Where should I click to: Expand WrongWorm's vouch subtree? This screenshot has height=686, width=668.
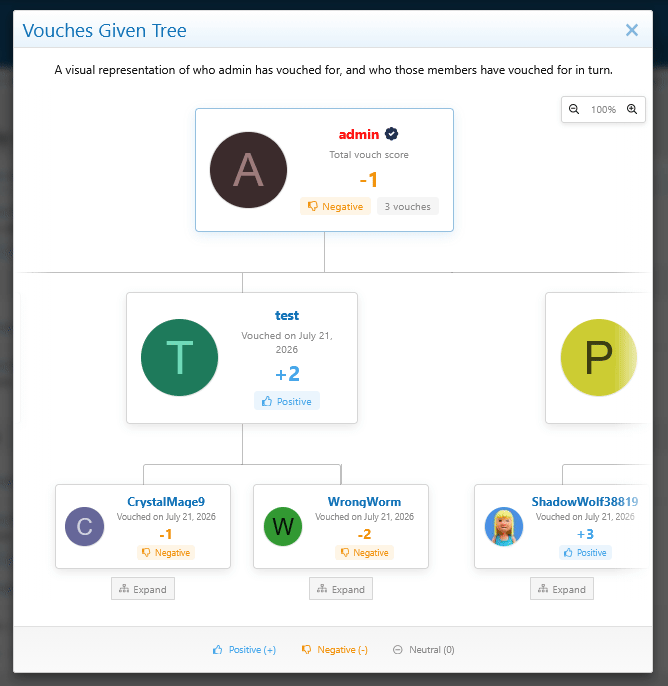click(341, 589)
